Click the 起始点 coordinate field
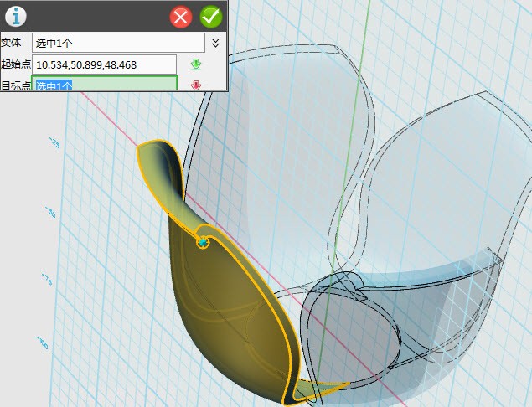 point(104,64)
